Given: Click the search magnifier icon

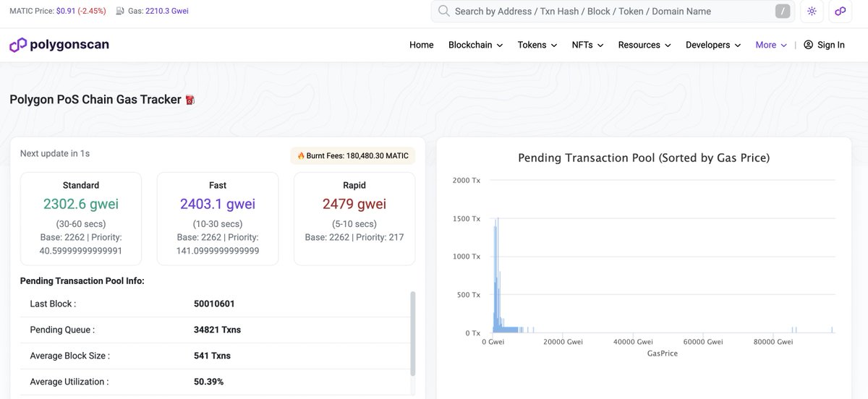Looking at the screenshot, I should [443, 12].
